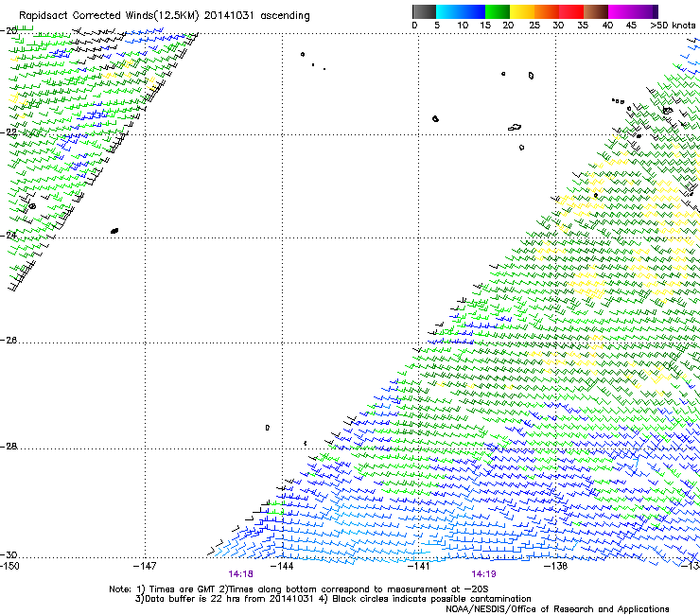Image resolution: width=700 pixels, height=615 pixels.
Task: Click the green 15-20 knots legend color
Action: click(x=498, y=11)
